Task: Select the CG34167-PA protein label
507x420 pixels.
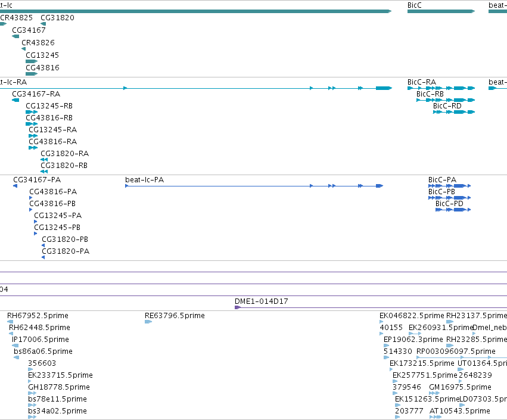Action: (x=37, y=180)
